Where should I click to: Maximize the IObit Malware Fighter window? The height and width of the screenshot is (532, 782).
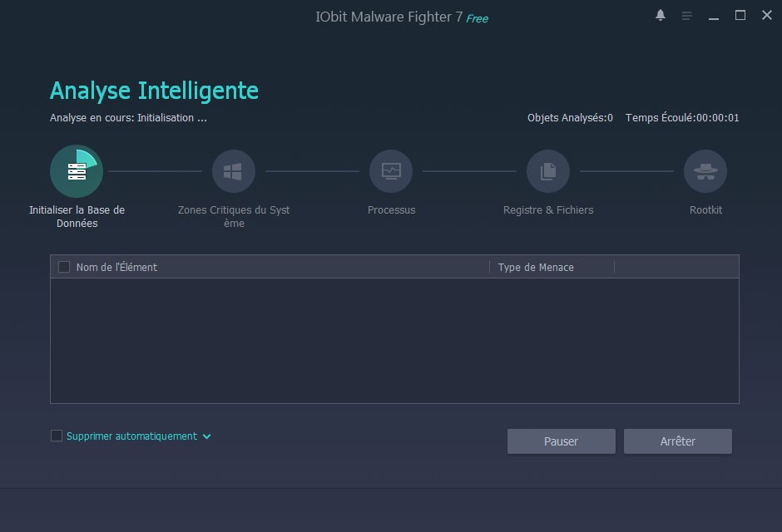point(740,16)
